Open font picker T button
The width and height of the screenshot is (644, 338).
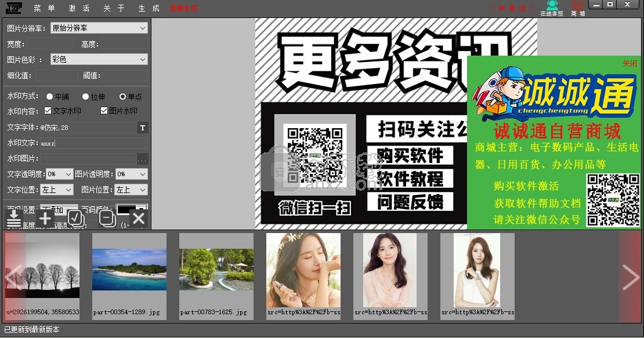pos(143,128)
